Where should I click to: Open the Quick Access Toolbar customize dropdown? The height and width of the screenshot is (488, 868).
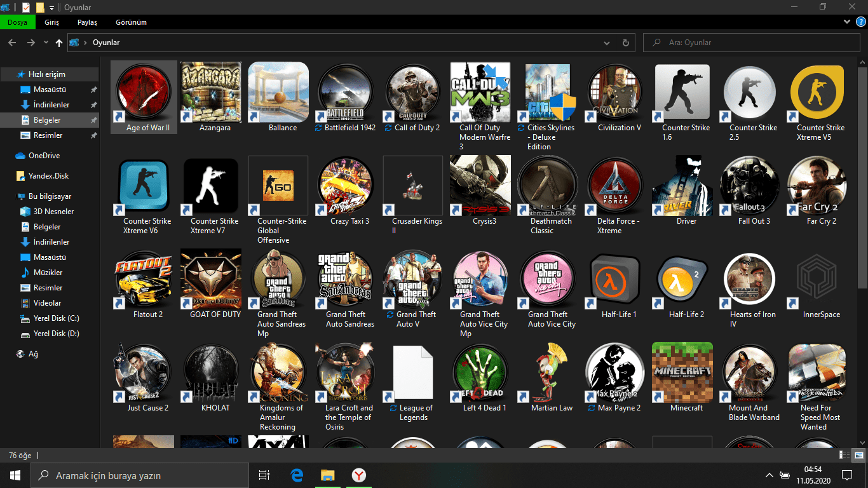(x=51, y=8)
